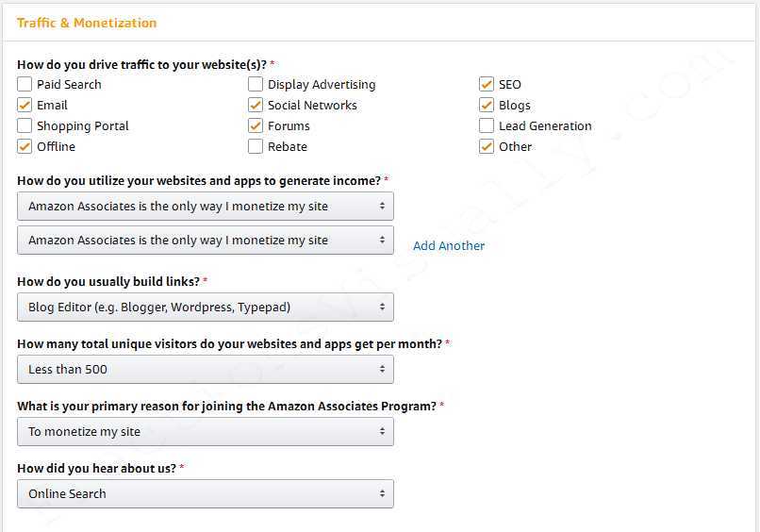
Task: Uncheck the Blogs traffic source
Action: pyautogui.click(x=487, y=106)
